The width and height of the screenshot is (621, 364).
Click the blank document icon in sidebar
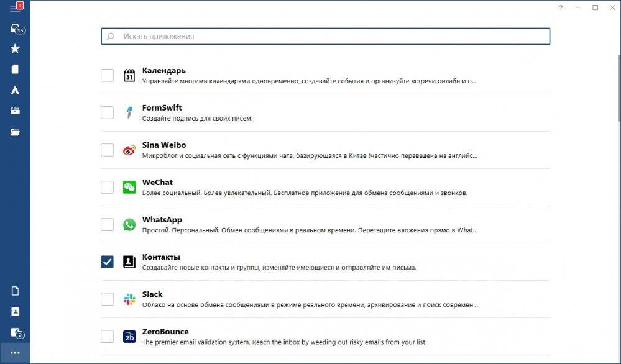16,291
